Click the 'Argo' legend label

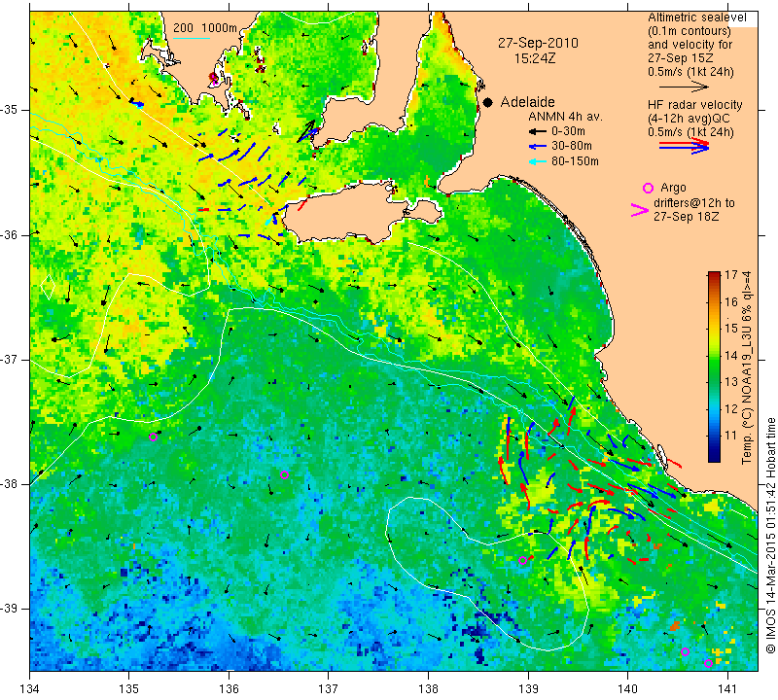tap(673, 188)
